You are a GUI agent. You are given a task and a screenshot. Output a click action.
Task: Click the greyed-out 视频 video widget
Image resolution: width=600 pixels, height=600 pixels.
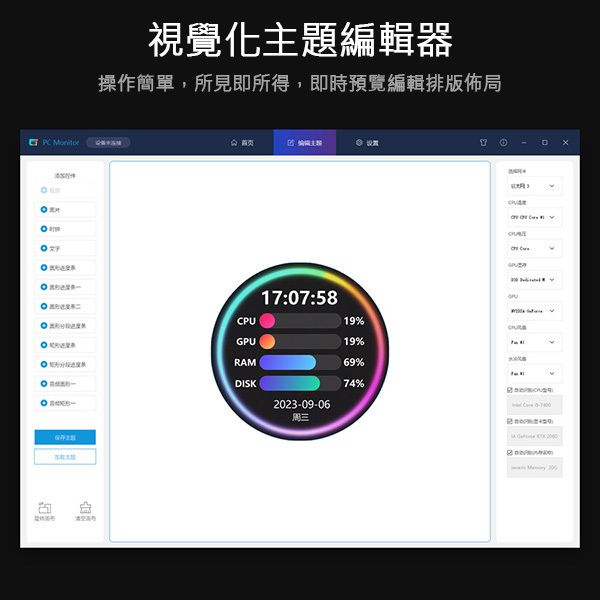click(65, 190)
